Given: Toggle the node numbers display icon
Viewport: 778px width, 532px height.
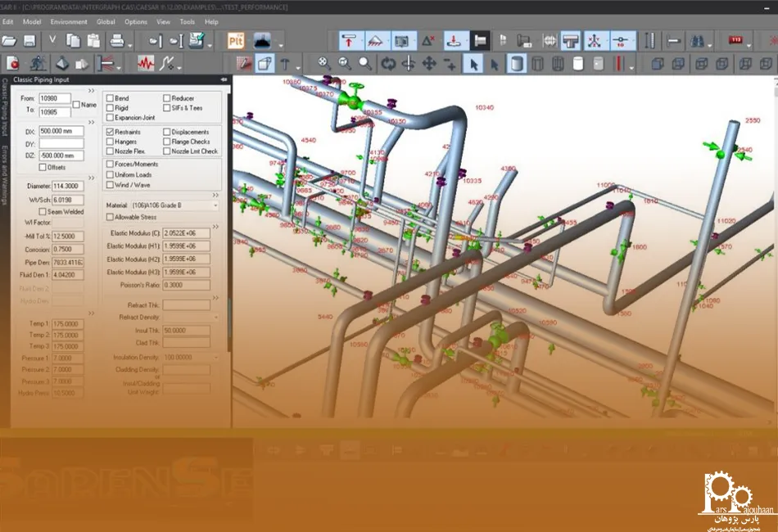Looking at the screenshot, I should coord(620,41).
